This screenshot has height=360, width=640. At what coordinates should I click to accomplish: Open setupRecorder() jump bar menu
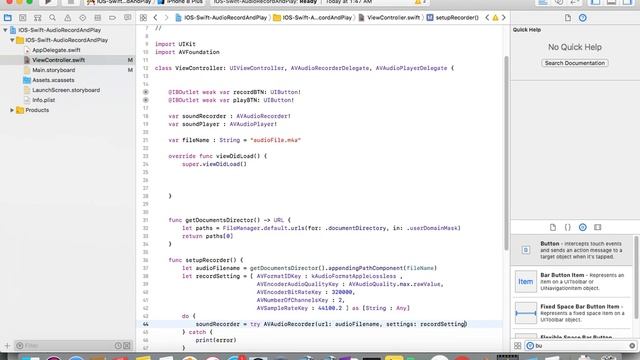452,18
